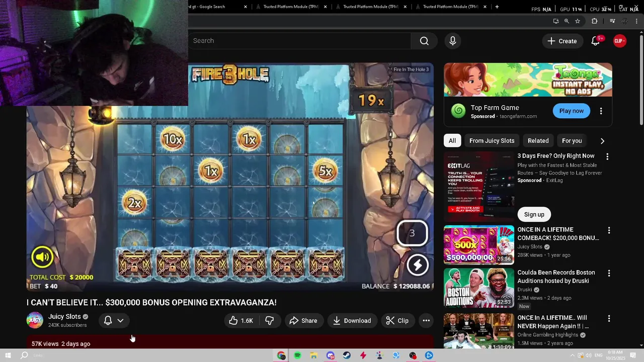
Task: Open File Explorer from the taskbar
Action: [x=313, y=356]
